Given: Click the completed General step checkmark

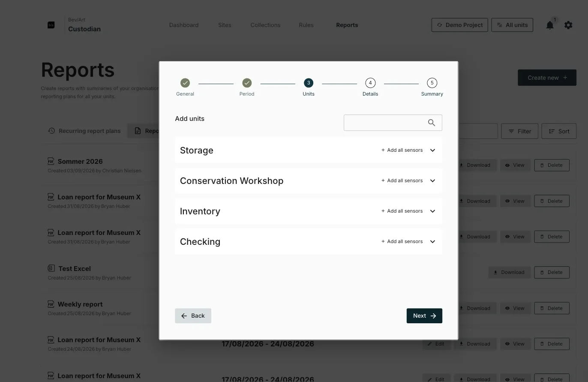Looking at the screenshot, I should click(x=185, y=83).
